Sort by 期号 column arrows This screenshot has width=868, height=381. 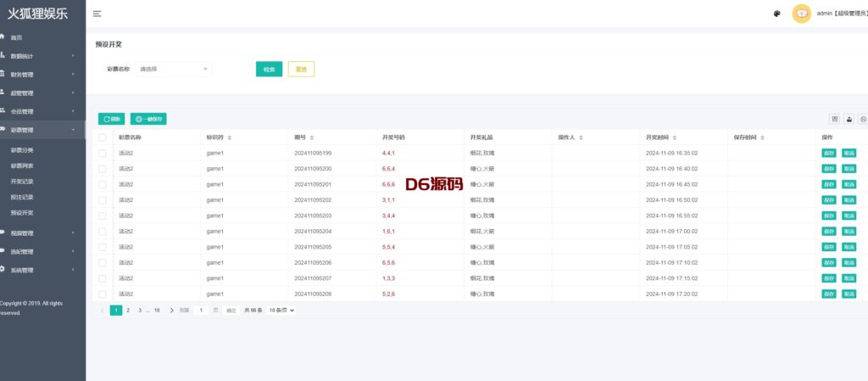pyautogui.click(x=312, y=137)
